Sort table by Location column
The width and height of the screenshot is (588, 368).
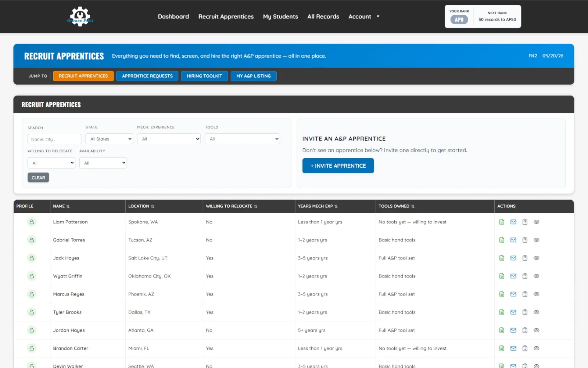click(141, 206)
